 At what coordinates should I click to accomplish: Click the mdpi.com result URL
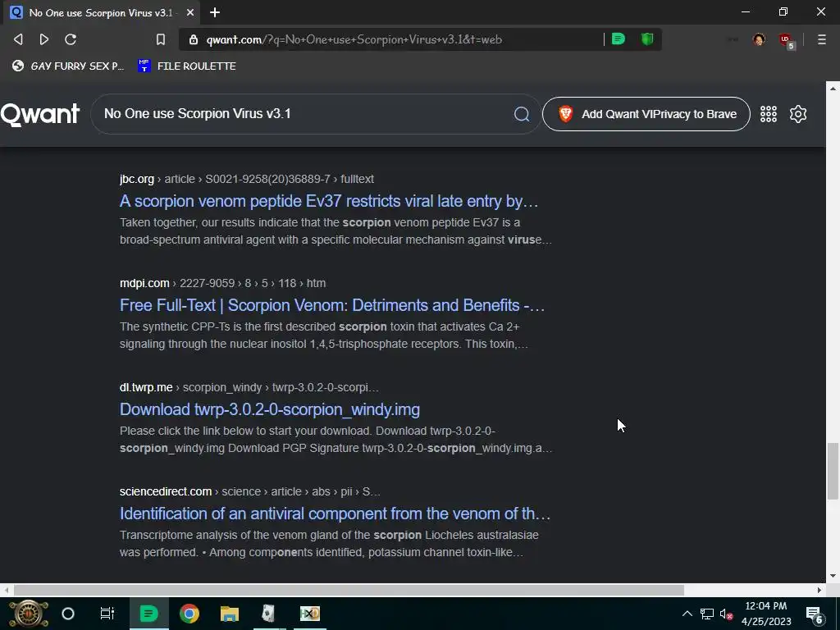click(222, 283)
